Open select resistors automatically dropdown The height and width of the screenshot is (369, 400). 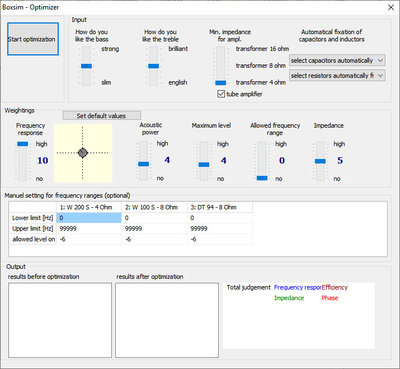[337, 76]
